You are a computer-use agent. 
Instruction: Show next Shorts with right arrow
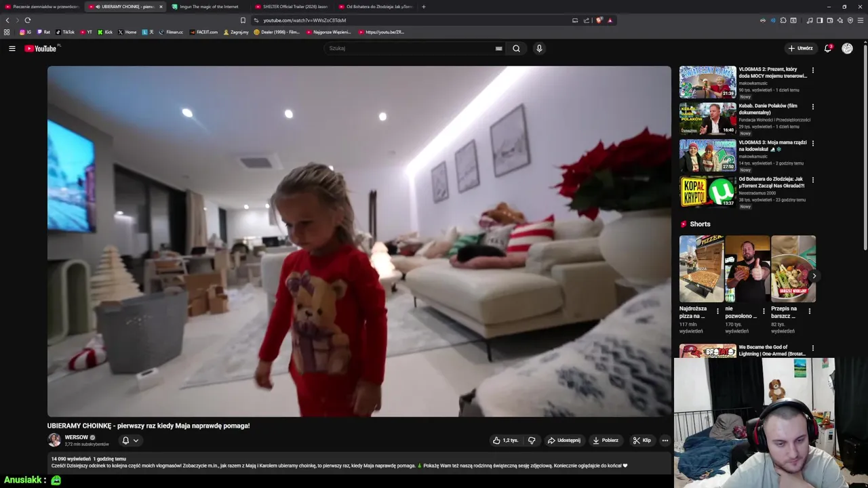coord(814,276)
